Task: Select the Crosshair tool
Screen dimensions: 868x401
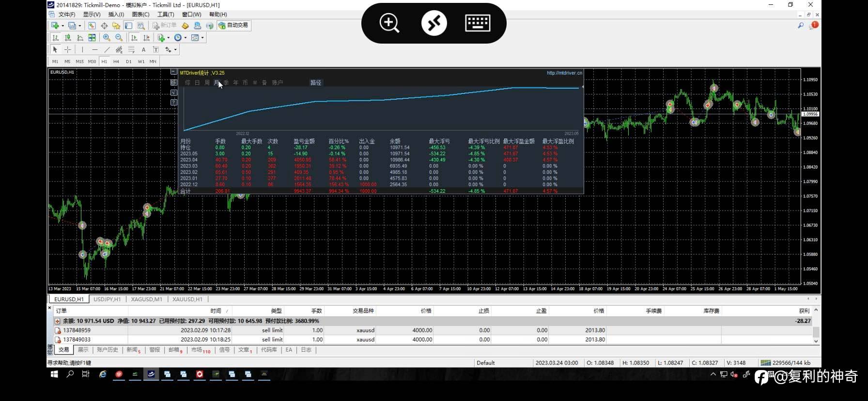Action: click(x=67, y=49)
